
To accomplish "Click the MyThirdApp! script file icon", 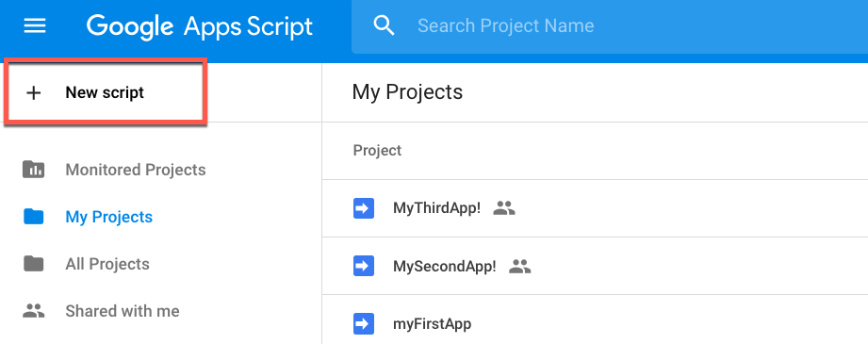I will [364, 208].
